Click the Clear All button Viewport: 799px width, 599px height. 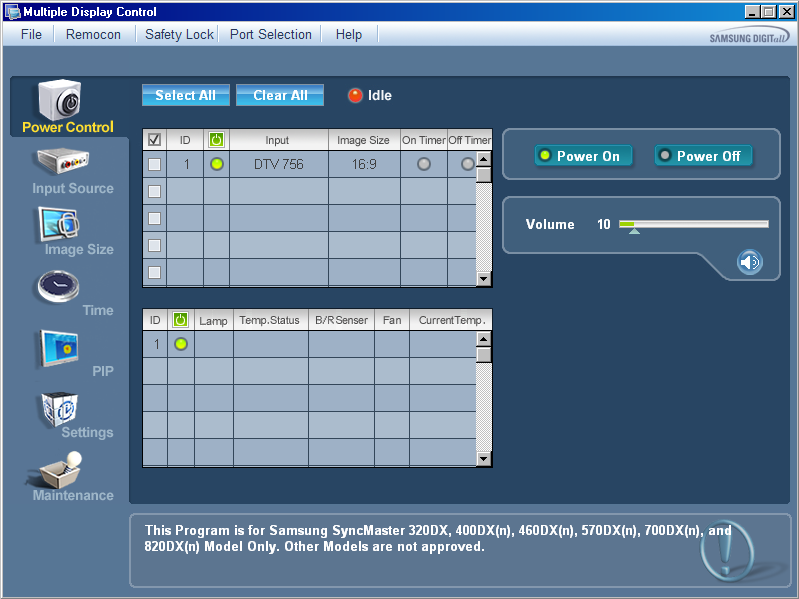[280, 95]
